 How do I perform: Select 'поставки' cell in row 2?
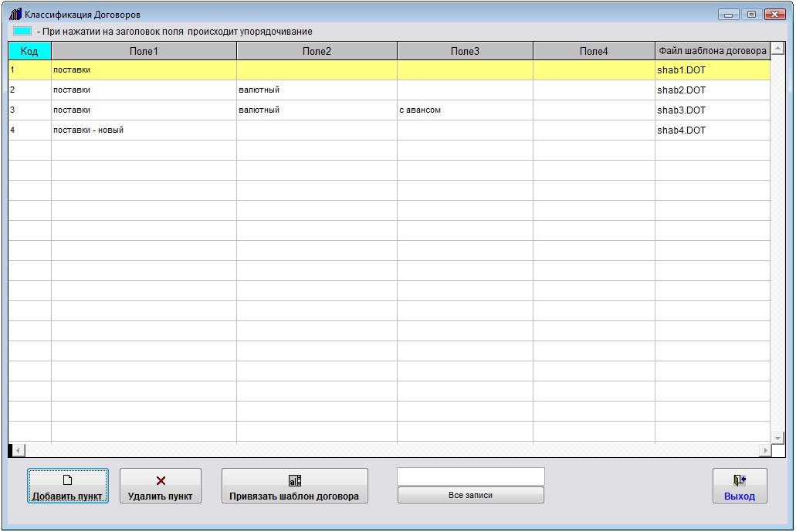pos(144,90)
